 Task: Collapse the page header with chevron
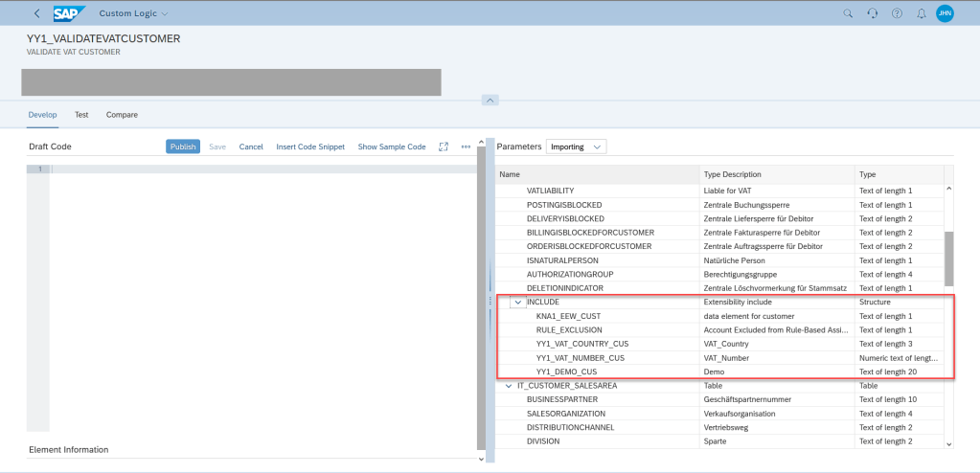pyautogui.click(x=490, y=101)
